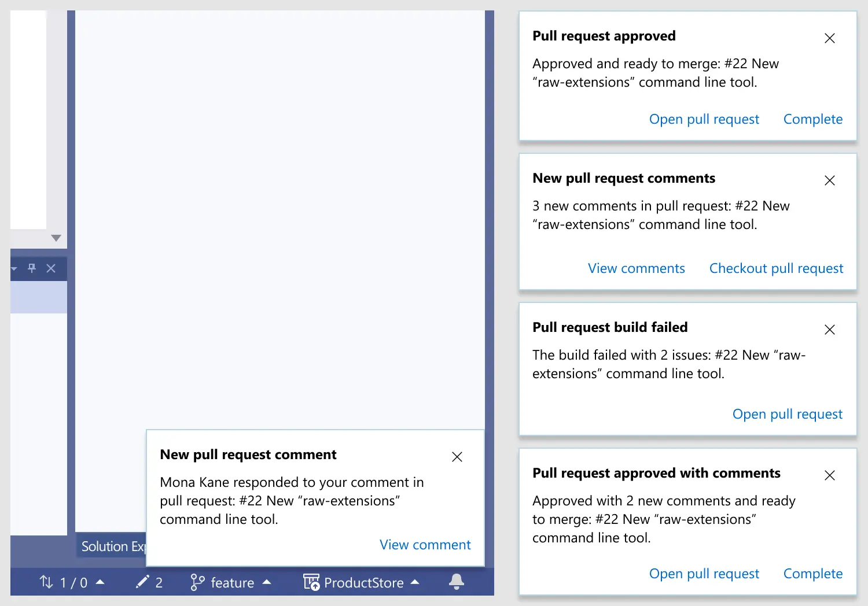Screen dimensions: 868x606
Task: Dismiss the "Pull request build failed" notification
Action: click(x=829, y=330)
